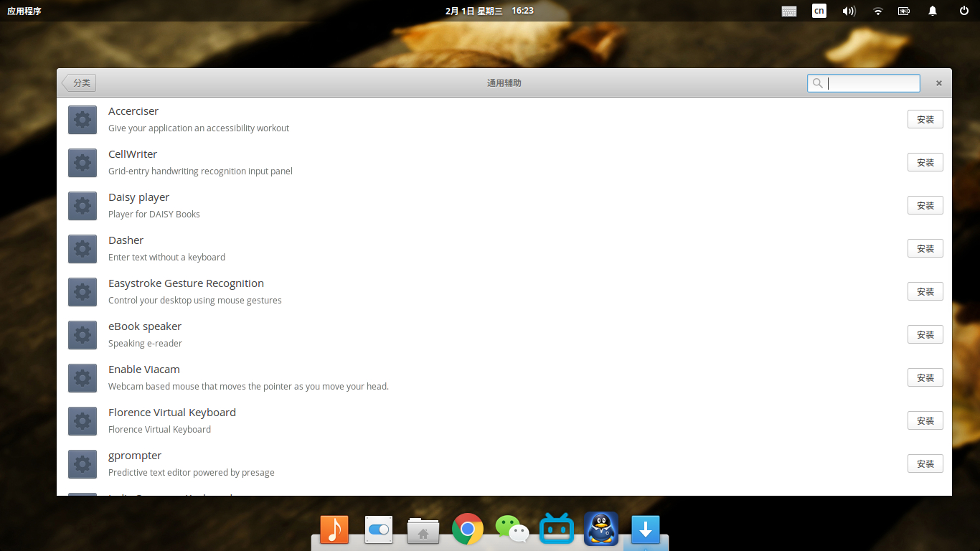
Task: Open the on-screen keyboard indicator in panel
Action: pyautogui.click(x=789, y=11)
